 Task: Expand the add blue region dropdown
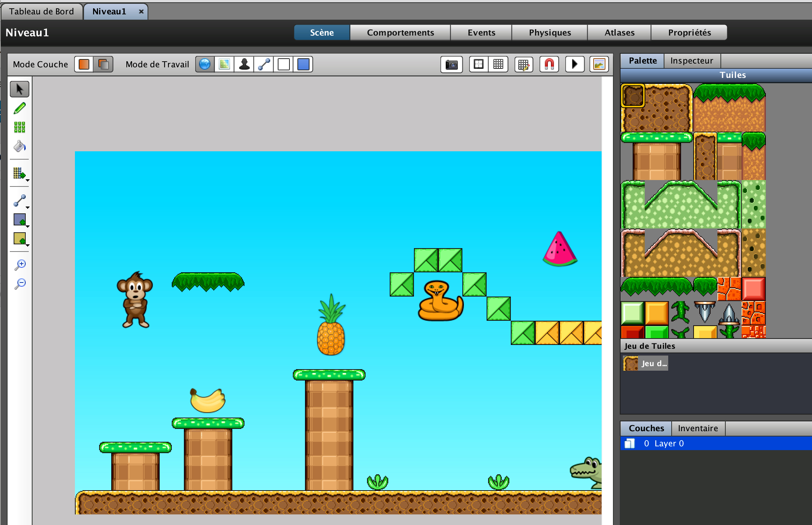coord(21,220)
